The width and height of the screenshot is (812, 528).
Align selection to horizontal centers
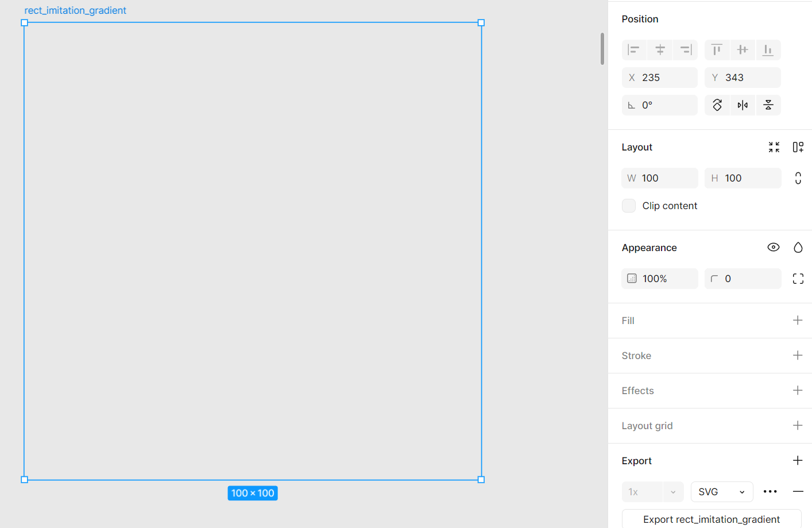[x=660, y=50]
